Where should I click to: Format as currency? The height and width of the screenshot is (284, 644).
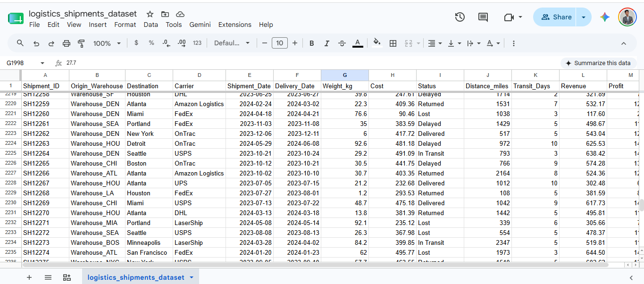[136, 43]
